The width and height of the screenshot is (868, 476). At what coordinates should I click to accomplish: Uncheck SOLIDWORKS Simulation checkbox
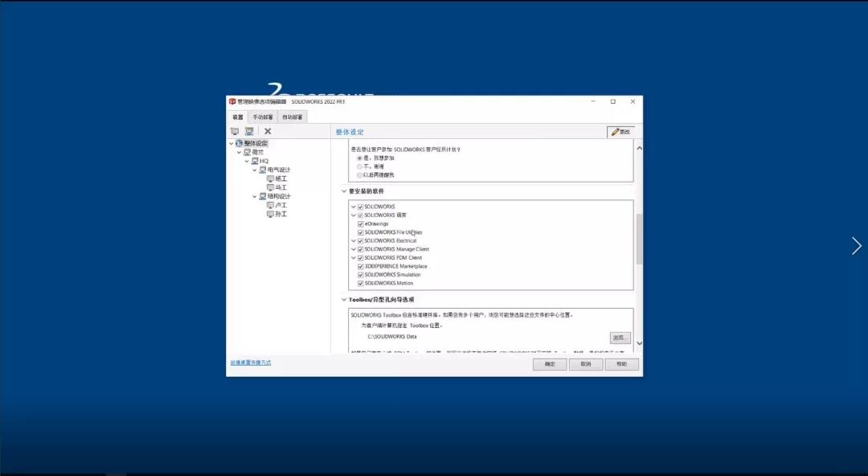(360, 275)
